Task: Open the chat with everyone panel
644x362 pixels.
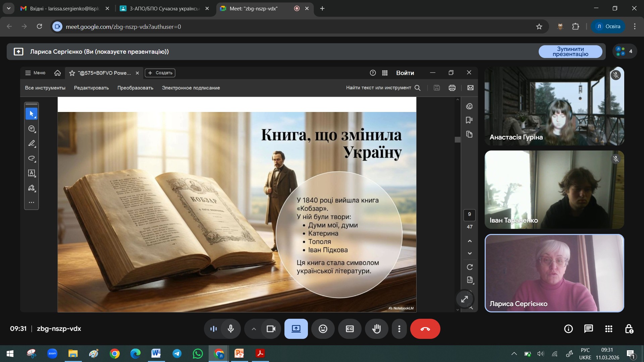Action: 588,329
